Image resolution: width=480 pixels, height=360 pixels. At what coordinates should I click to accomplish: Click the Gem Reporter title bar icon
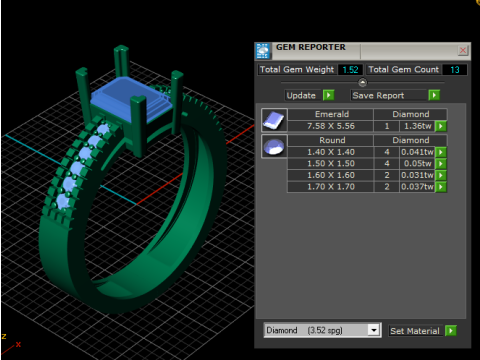click(x=263, y=51)
